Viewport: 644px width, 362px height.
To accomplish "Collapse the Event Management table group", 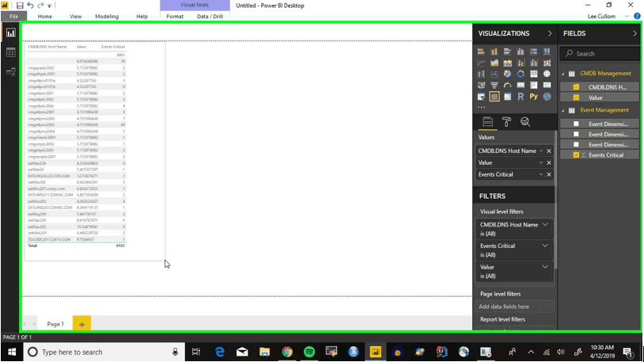I will (x=563, y=110).
